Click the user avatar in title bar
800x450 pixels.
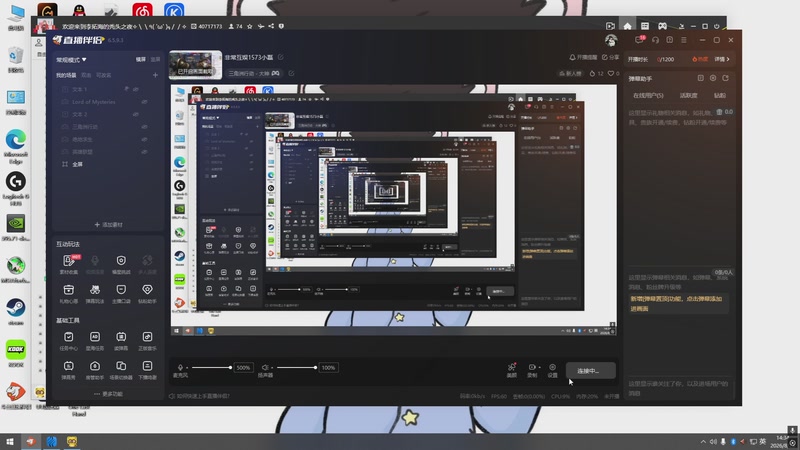pos(611,40)
